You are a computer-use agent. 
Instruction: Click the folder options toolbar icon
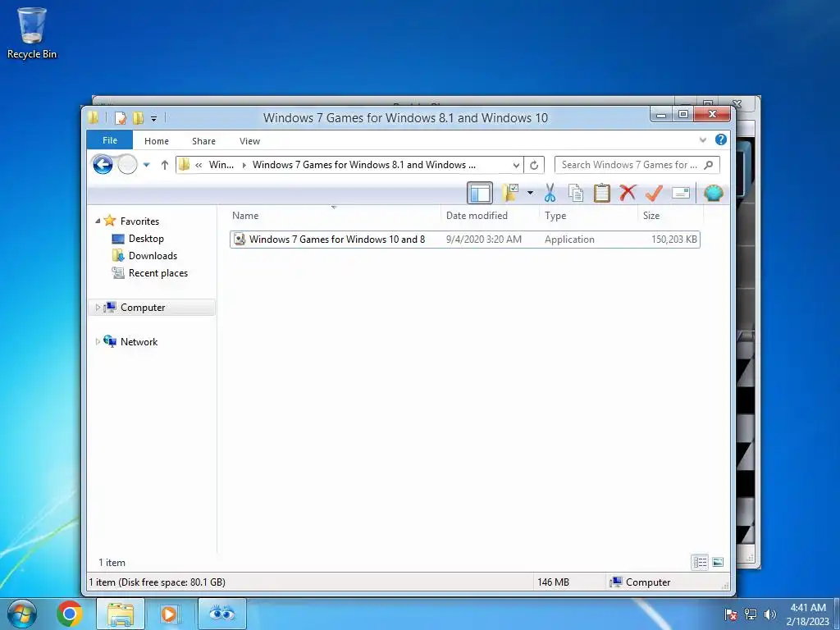[x=510, y=193]
